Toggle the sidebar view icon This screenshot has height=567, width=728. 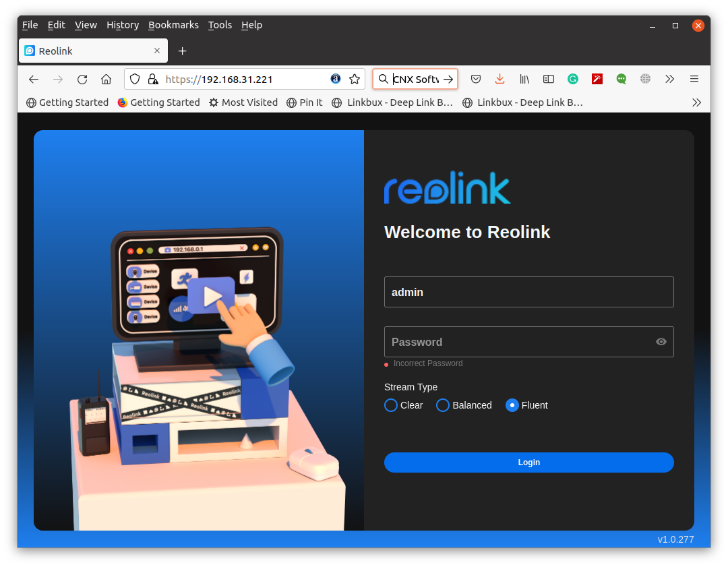point(548,80)
